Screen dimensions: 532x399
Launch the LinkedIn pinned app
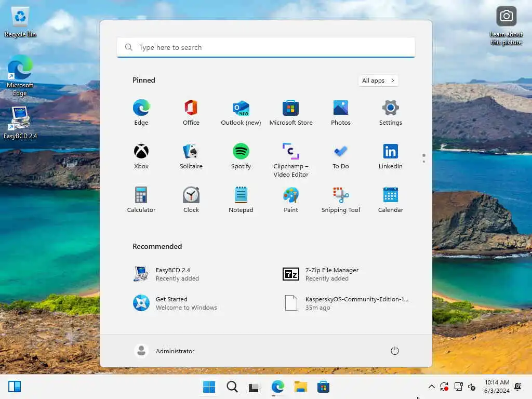391,156
